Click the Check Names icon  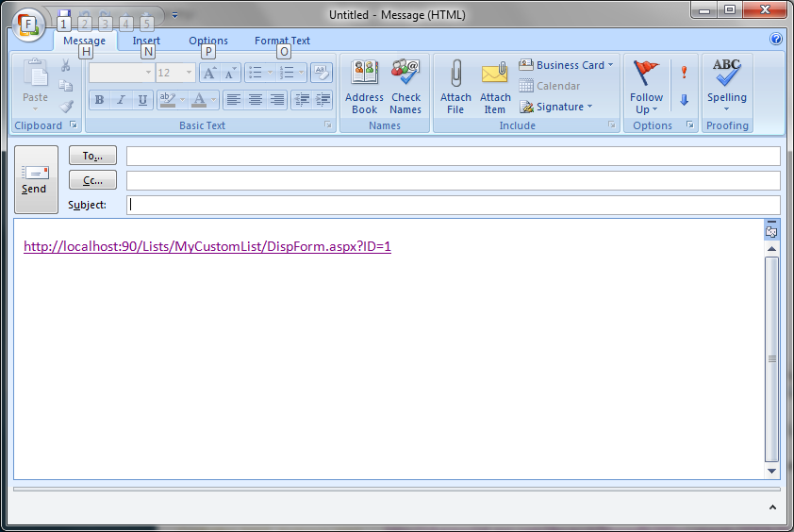[x=405, y=74]
